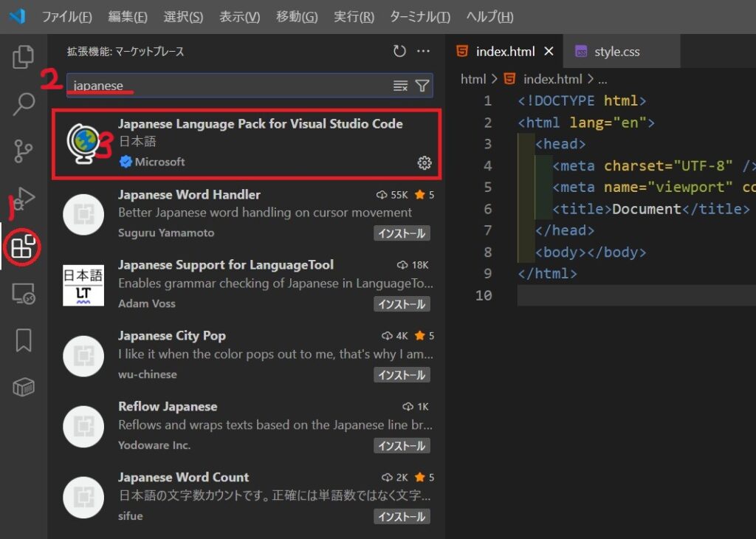
Task: Click publisher name wu-chinese
Action: coord(148,374)
